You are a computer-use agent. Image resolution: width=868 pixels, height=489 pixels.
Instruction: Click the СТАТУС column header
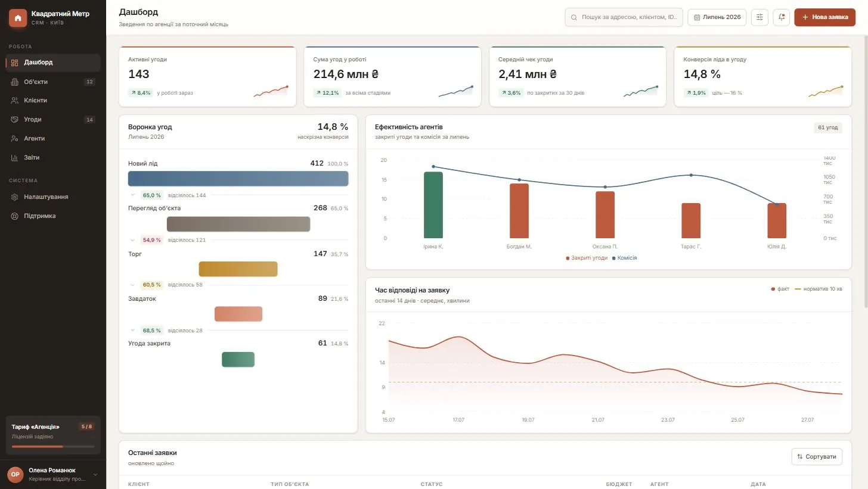pyautogui.click(x=432, y=484)
